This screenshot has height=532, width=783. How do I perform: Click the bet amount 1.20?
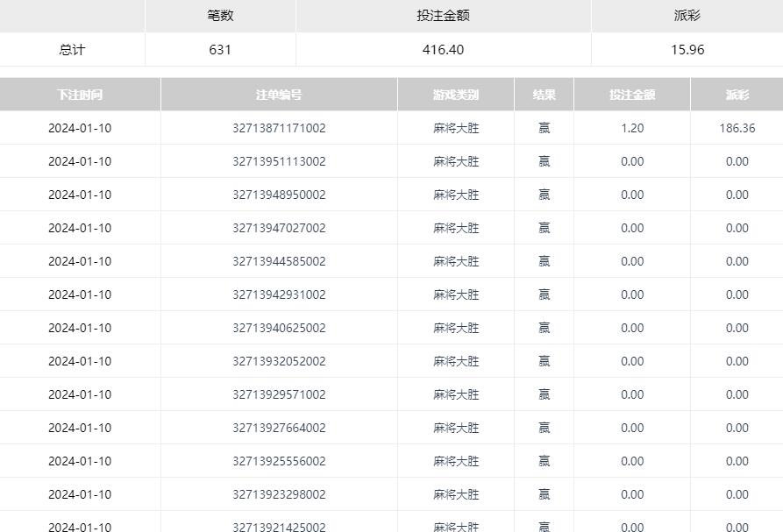(x=632, y=128)
